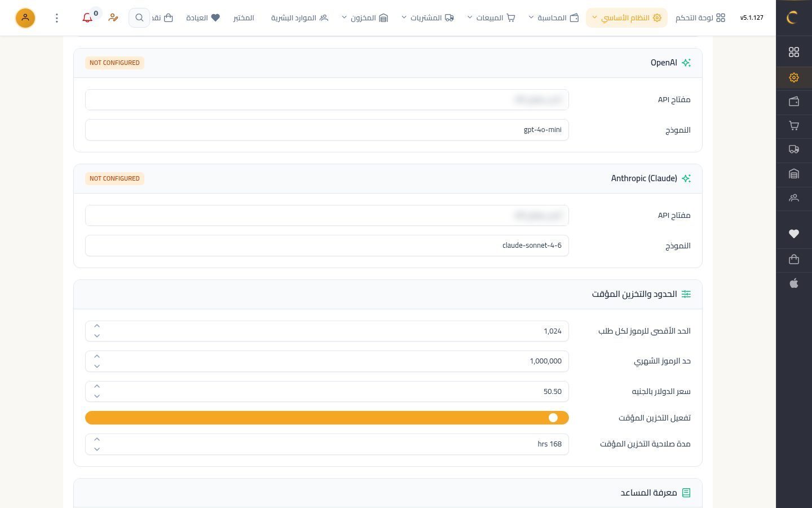Image resolution: width=812 pixels, height=508 pixels.
Task: Click the apple icon in sidebar
Action: pos(794,283)
